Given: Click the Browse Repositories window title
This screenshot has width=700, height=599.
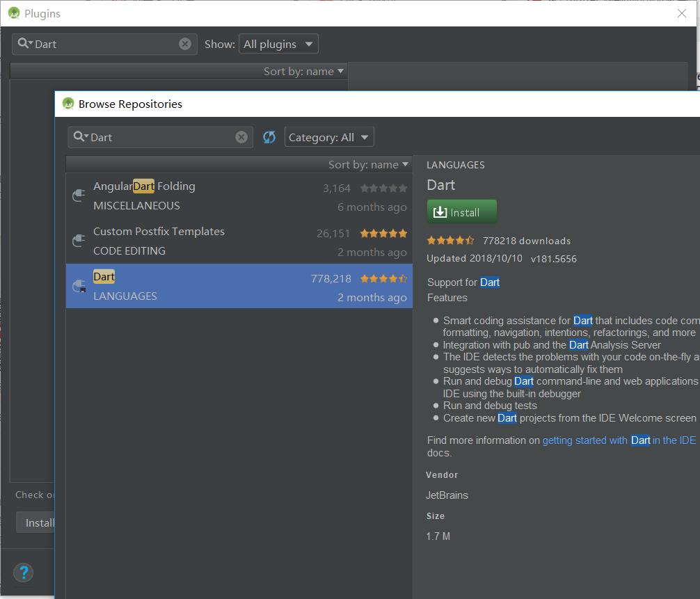Looking at the screenshot, I should pyautogui.click(x=130, y=104).
